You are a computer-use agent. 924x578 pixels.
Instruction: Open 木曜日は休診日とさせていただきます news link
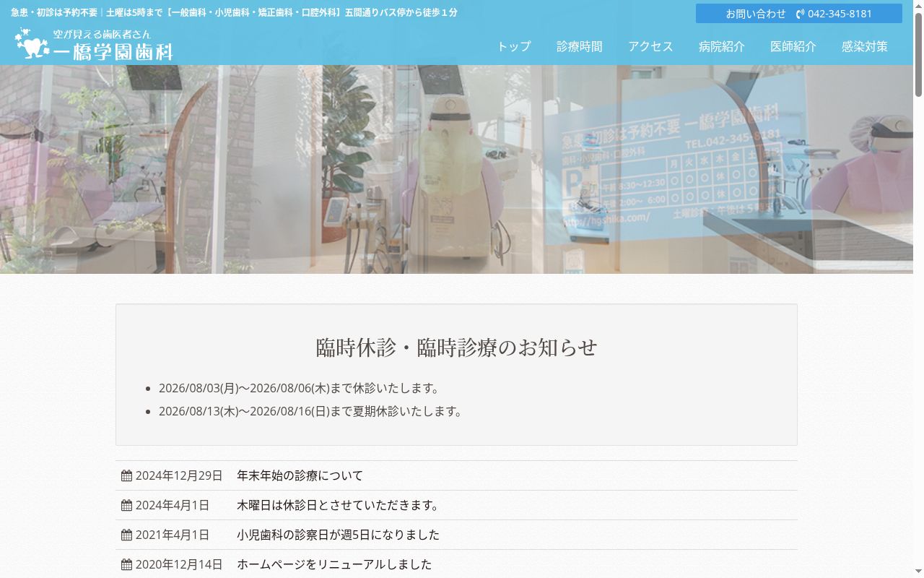tap(338, 505)
